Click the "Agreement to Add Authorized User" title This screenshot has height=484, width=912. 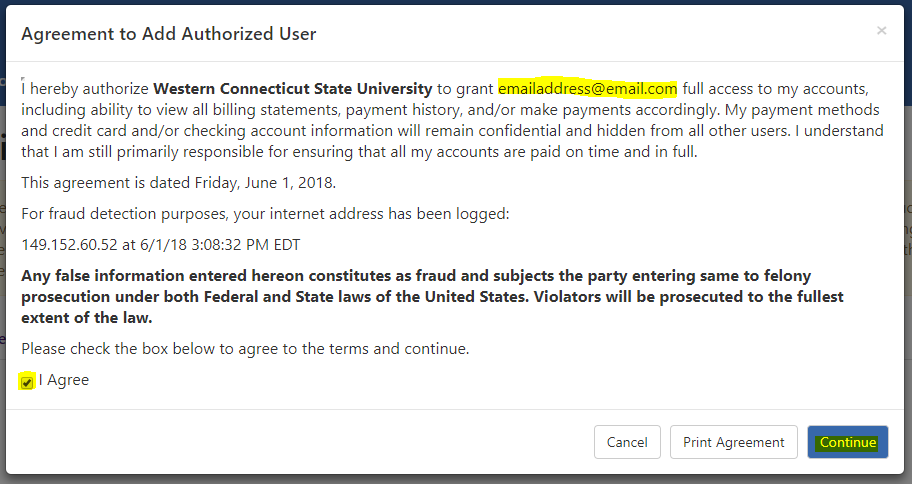[168, 34]
